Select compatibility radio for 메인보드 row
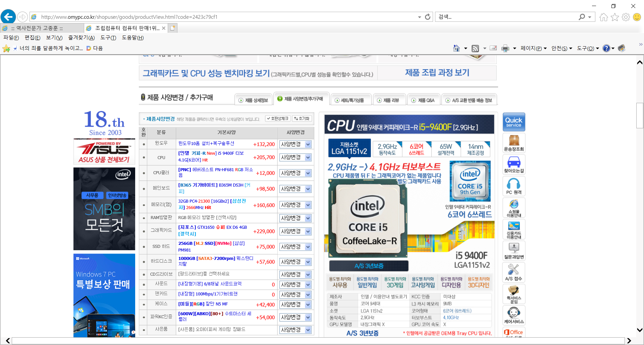The height and width of the screenshot is (345, 644). pyautogui.click(x=144, y=189)
